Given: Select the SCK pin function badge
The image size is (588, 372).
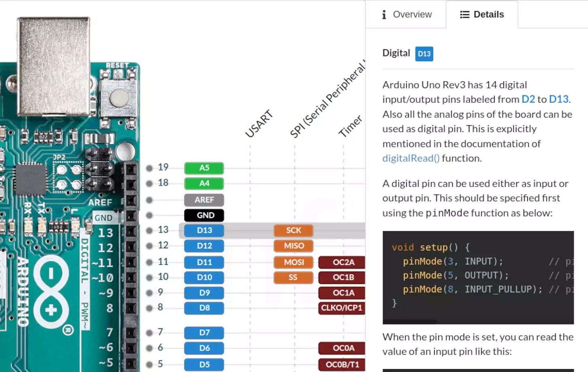Looking at the screenshot, I should [293, 230].
